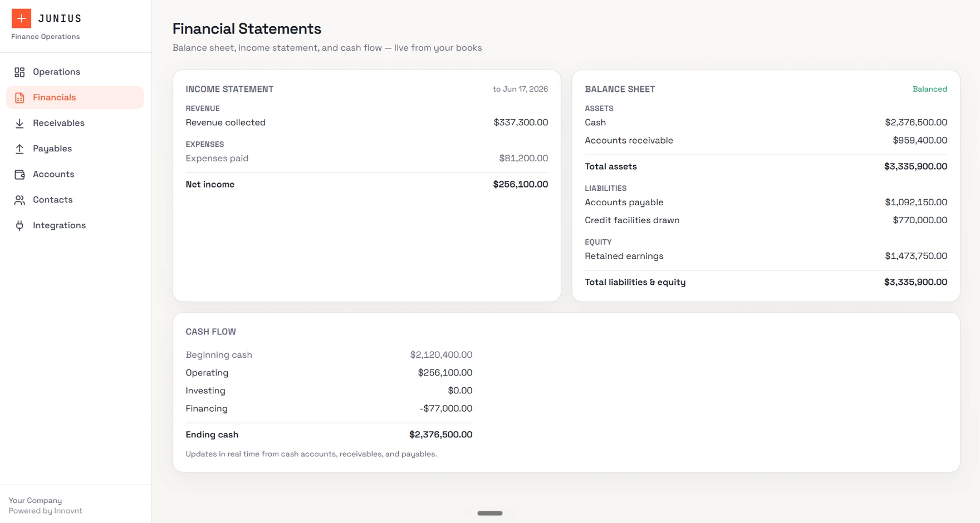Click the Financials document icon
Screen dimensions: 980x523
pyautogui.click(x=19, y=98)
